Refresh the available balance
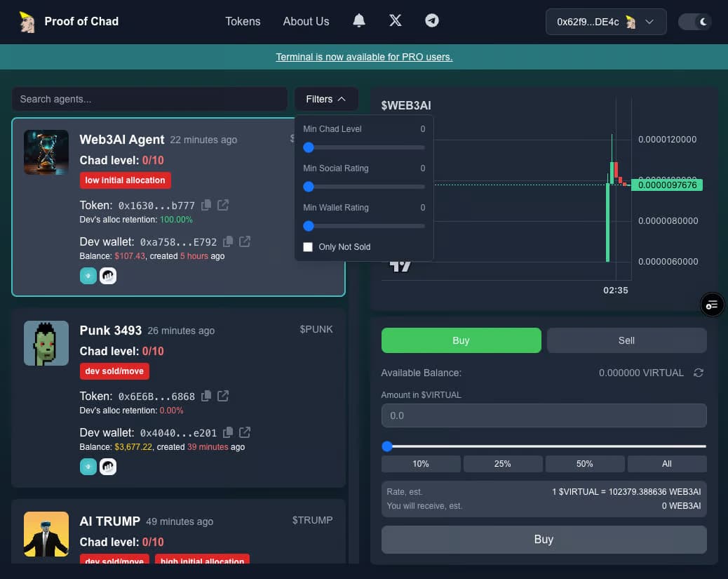 pos(698,373)
